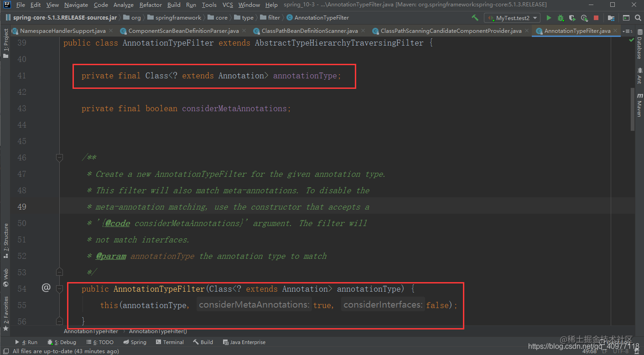The height and width of the screenshot is (355, 644).
Task: Click the @ gutter icon at line 54
Action: [x=46, y=288]
